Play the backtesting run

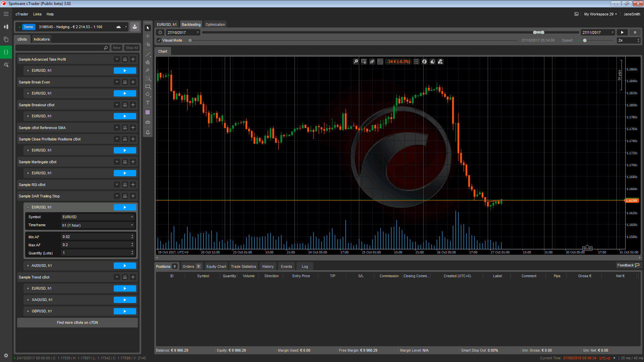tap(622, 33)
